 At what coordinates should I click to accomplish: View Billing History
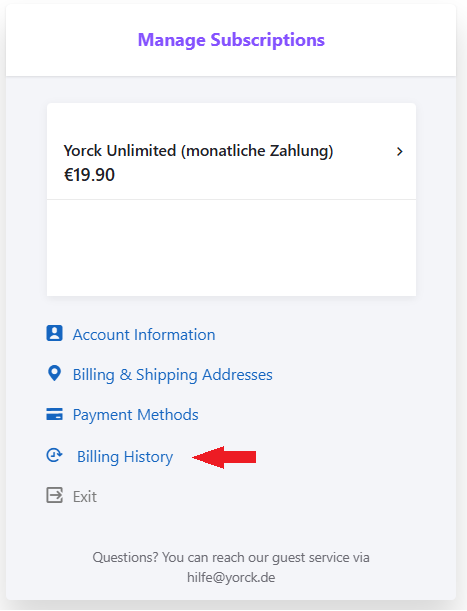125,457
